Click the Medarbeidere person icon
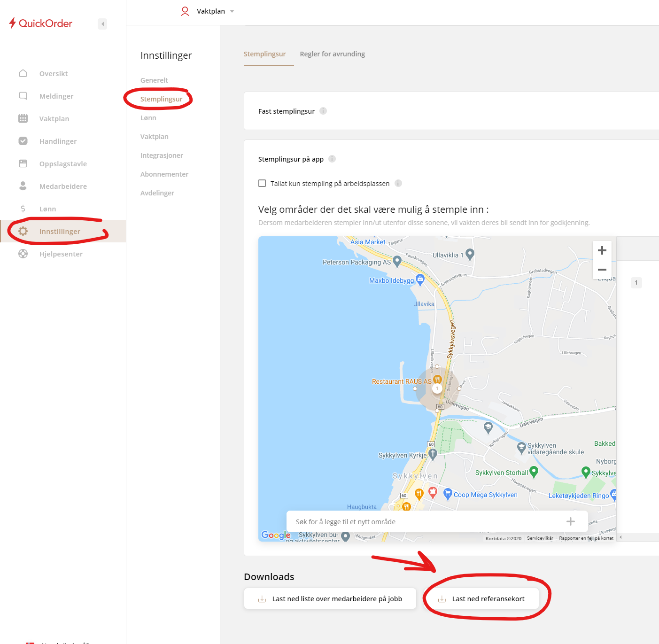This screenshot has width=659, height=644. (23, 186)
